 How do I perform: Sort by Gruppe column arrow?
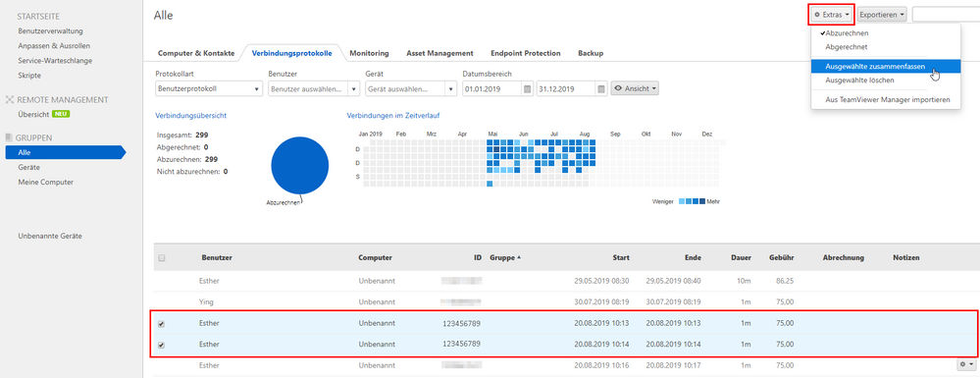(x=519, y=257)
